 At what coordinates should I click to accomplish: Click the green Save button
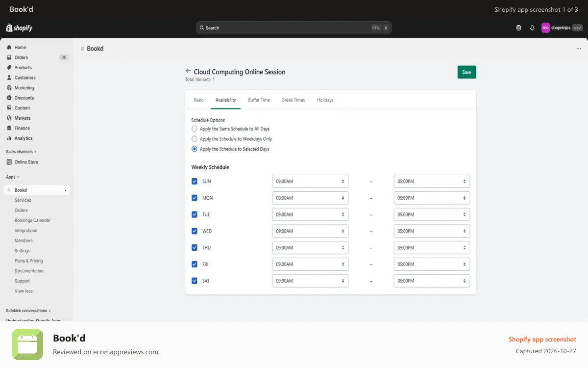(x=467, y=72)
